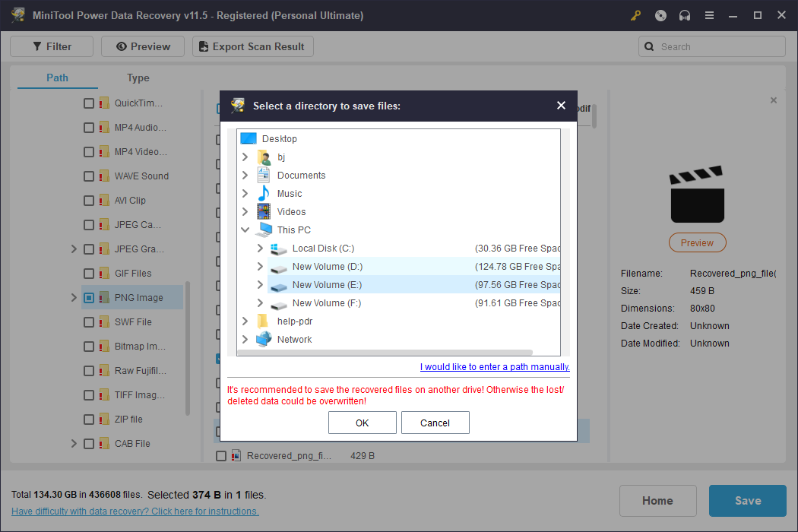The image size is (798, 532).
Task: Open the headset support icon
Action: (685, 16)
